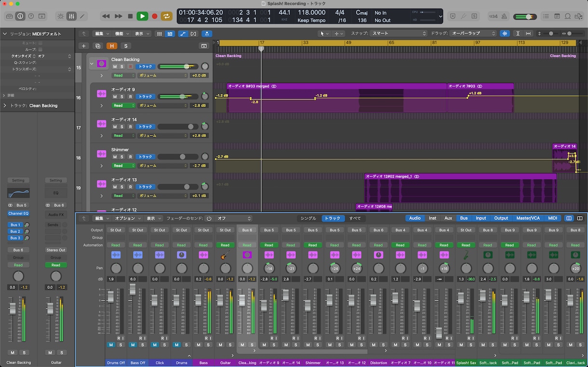Open the クオンタイズ value dropdown showing オフ

pyautogui.click(x=54, y=56)
